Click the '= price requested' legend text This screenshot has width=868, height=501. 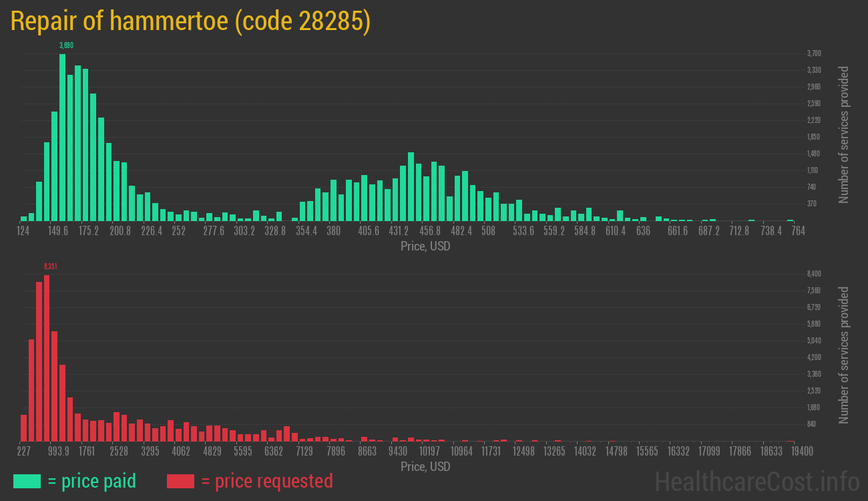(x=266, y=481)
